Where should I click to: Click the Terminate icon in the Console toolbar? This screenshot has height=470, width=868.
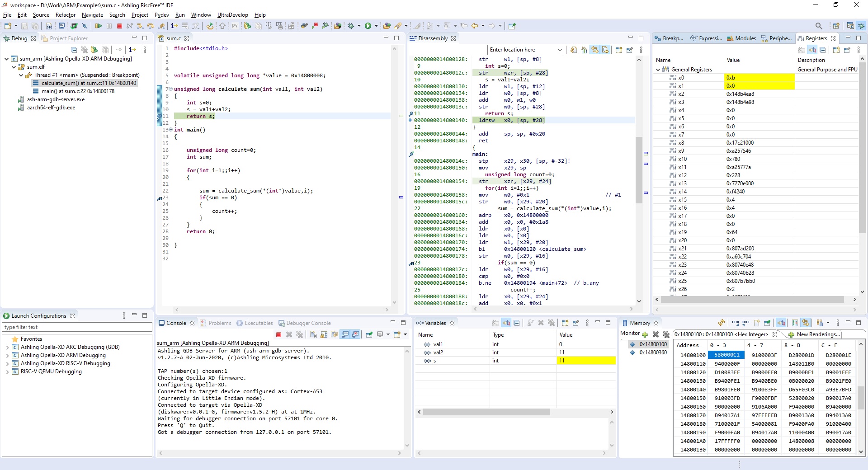[278, 334]
